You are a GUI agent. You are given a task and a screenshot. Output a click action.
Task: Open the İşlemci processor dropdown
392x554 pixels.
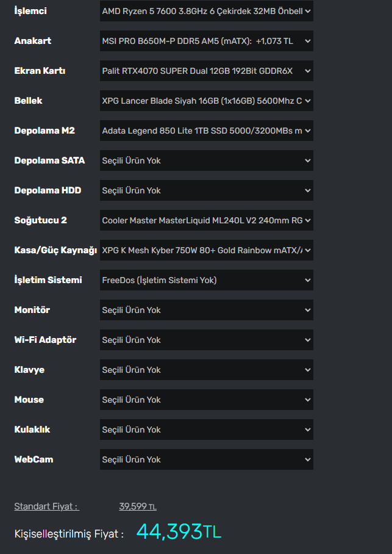207,11
